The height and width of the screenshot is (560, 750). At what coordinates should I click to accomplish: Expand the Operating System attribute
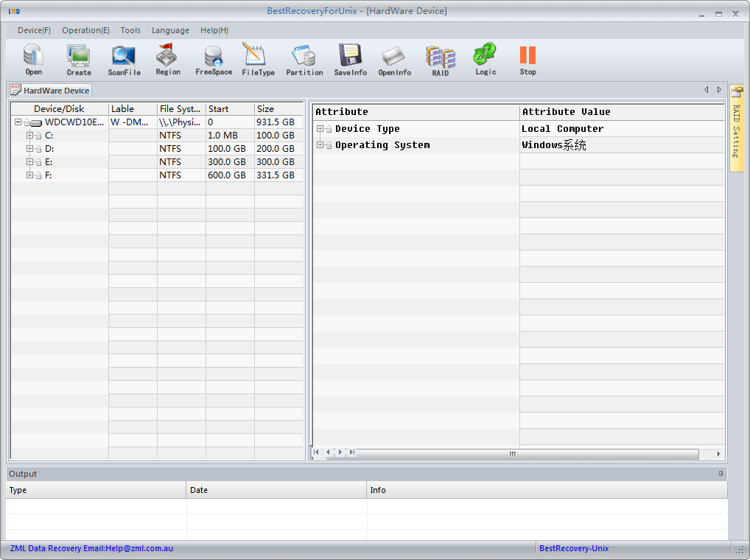coord(320,145)
